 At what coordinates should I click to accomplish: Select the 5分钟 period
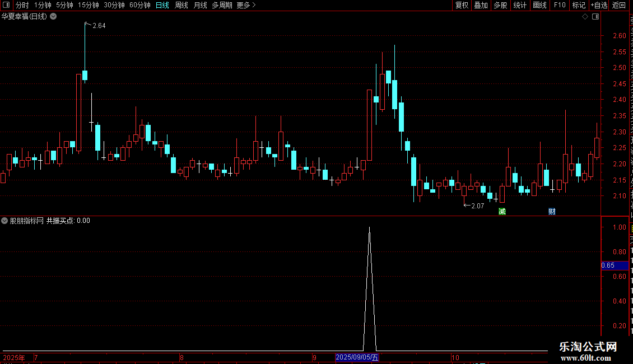tap(64, 5)
